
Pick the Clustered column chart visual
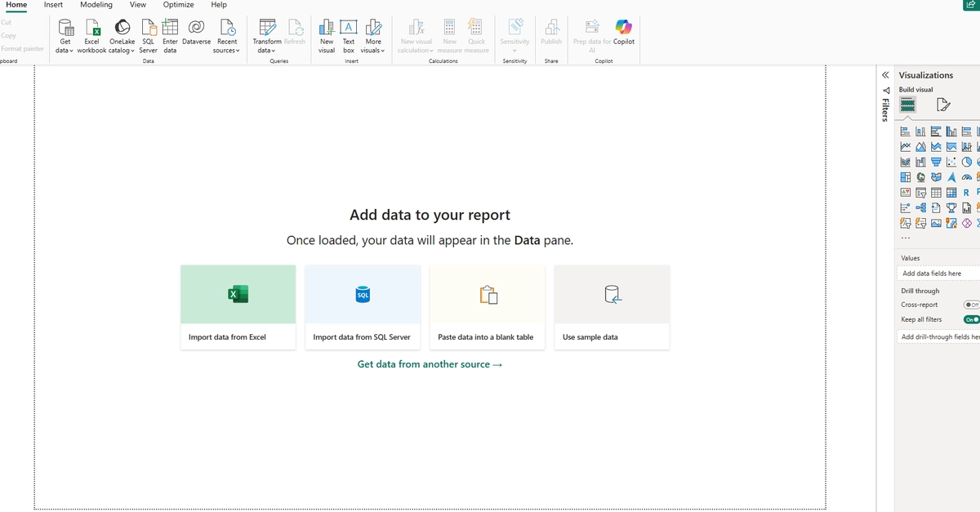click(951, 131)
